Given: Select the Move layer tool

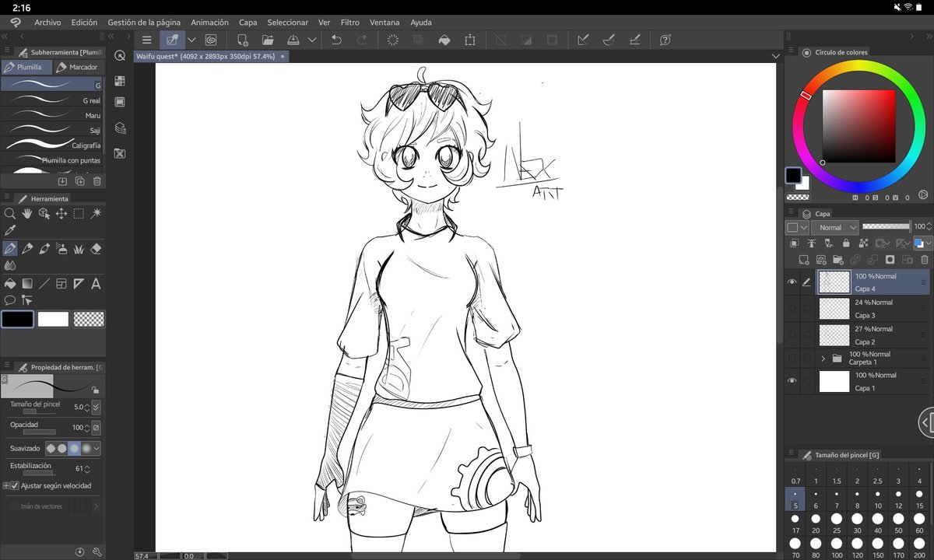Looking at the screenshot, I should [61, 213].
